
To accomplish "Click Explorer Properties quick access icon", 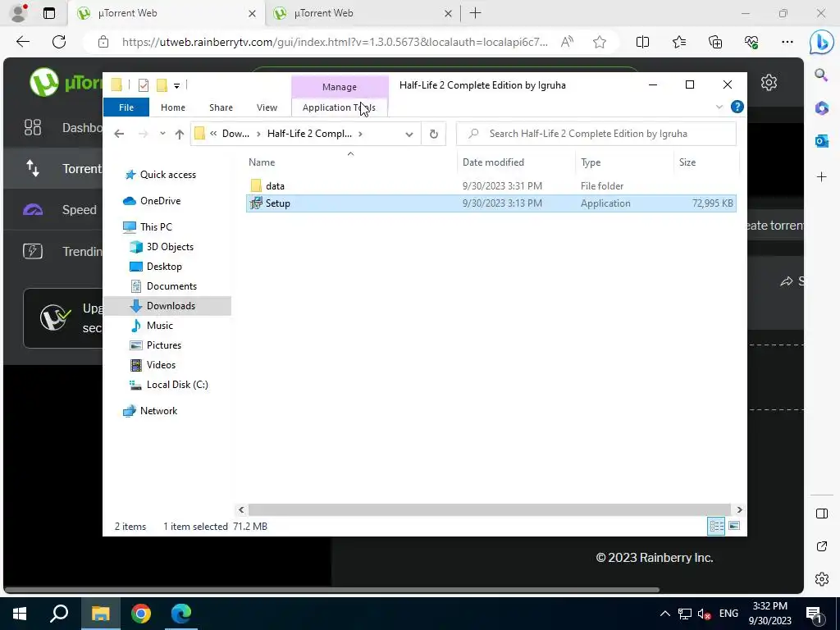I will point(143,84).
